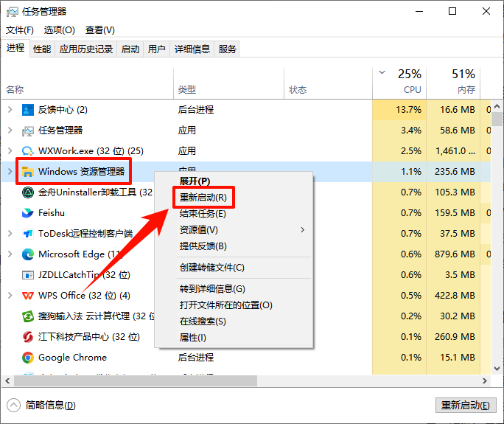Click the sort chevron above CPU column

coord(382,72)
